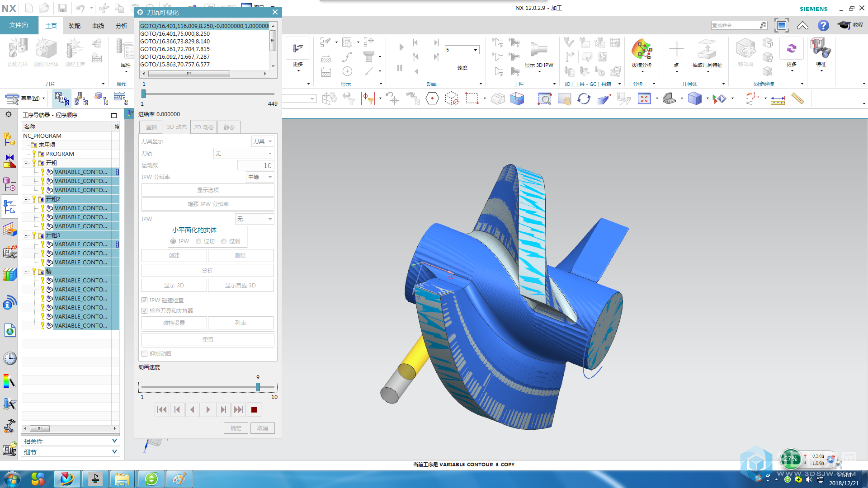The height and width of the screenshot is (488, 868).
Task: Open the Assembly Navigator sidebar icon
Action: point(9,139)
